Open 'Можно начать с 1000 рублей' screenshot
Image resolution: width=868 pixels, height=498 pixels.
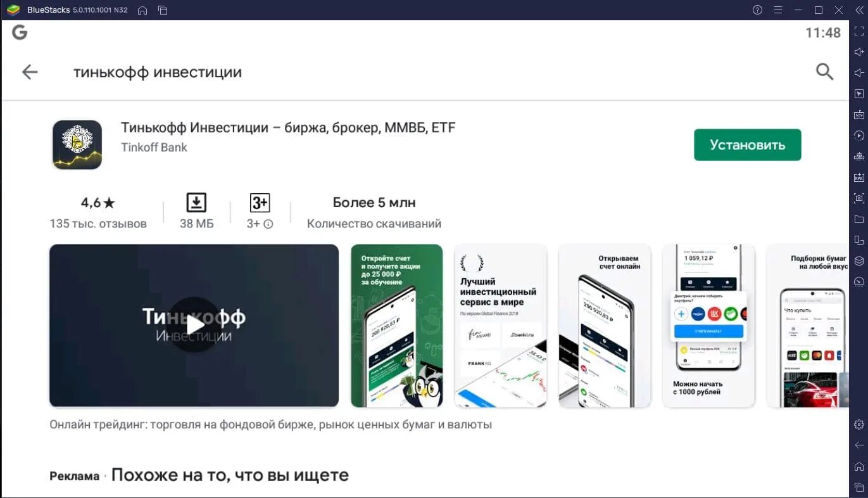point(708,326)
